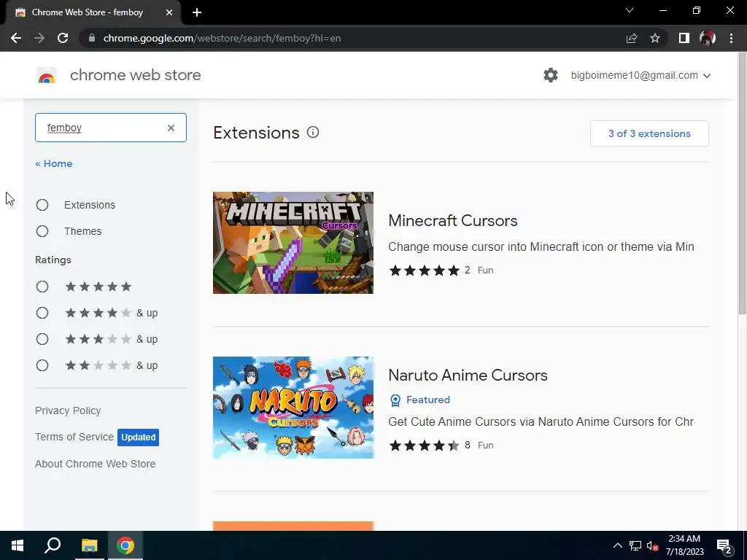Click the Featured badge icon

coord(395,400)
